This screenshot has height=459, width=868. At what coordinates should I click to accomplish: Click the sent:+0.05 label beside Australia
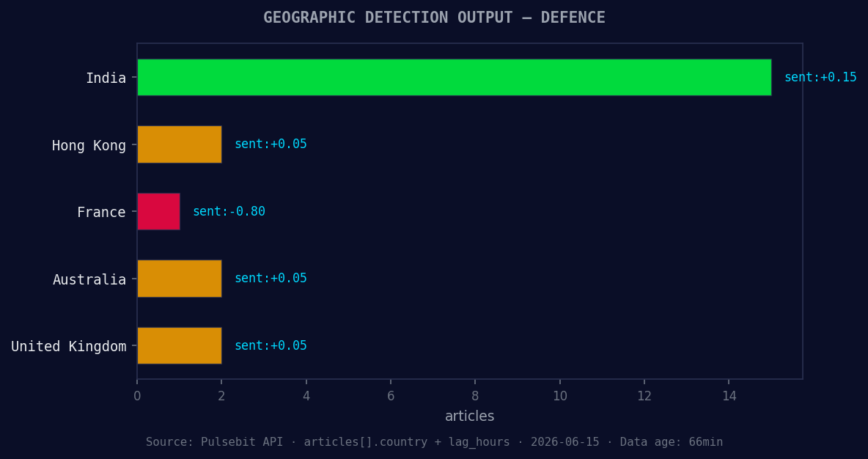pyautogui.click(x=271, y=278)
